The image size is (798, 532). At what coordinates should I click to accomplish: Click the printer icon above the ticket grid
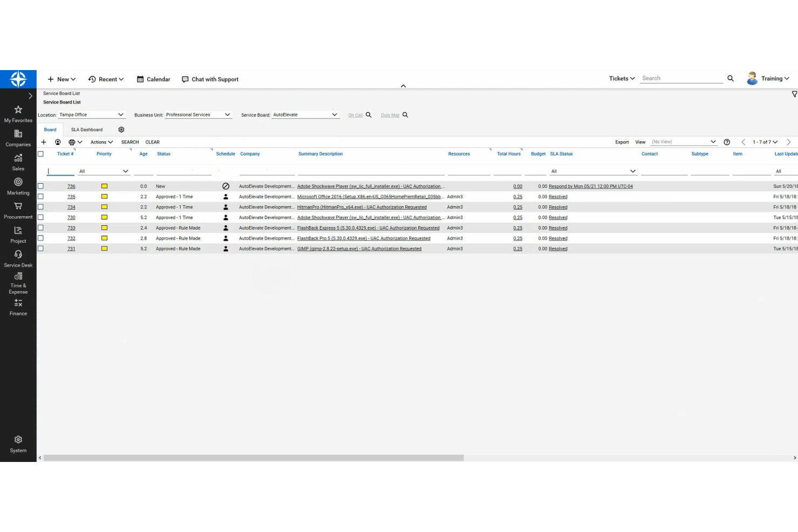click(x=72, y=142)
